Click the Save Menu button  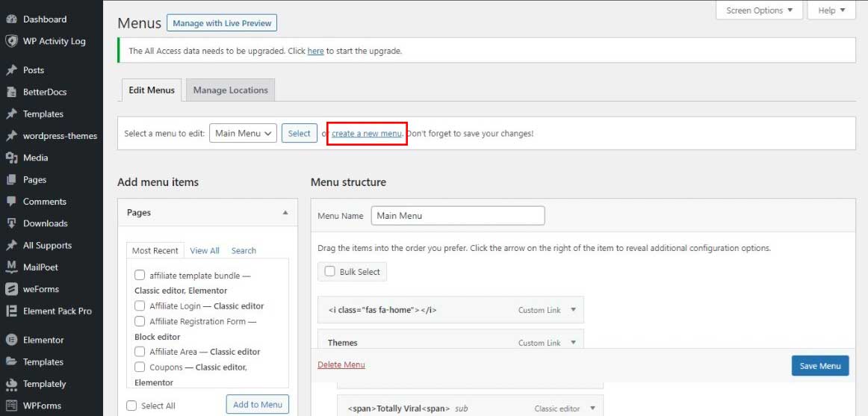pos(820,366)
